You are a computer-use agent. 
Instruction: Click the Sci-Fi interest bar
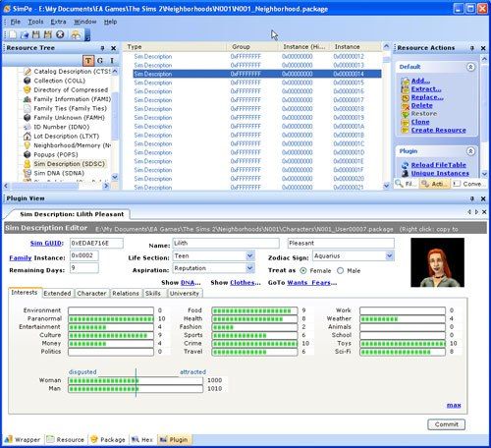point(403,352)
